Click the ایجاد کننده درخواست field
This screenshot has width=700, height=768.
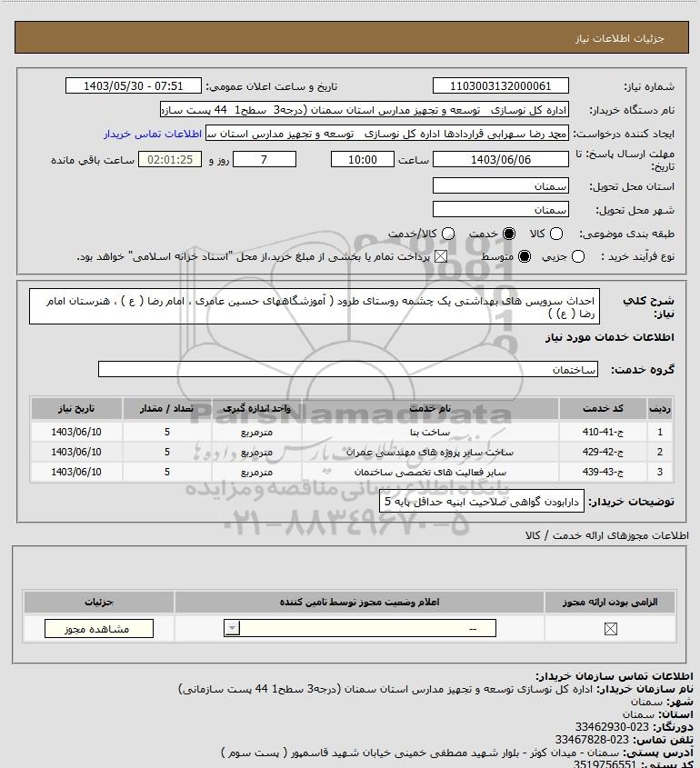click(387, 134)
